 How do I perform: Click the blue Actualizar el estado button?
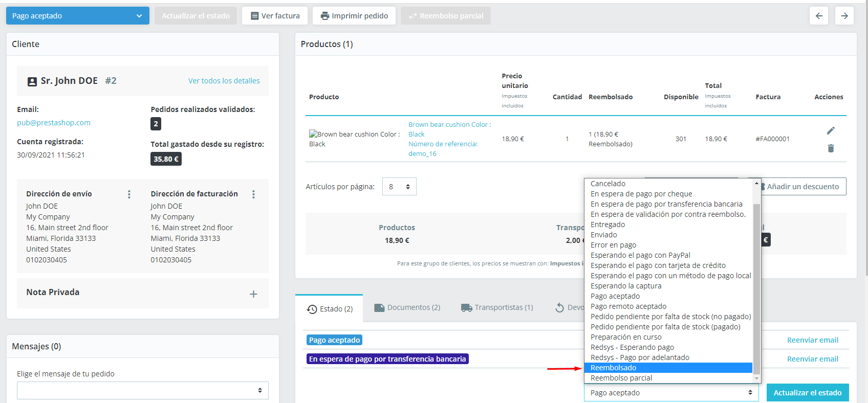coord(808,393)
